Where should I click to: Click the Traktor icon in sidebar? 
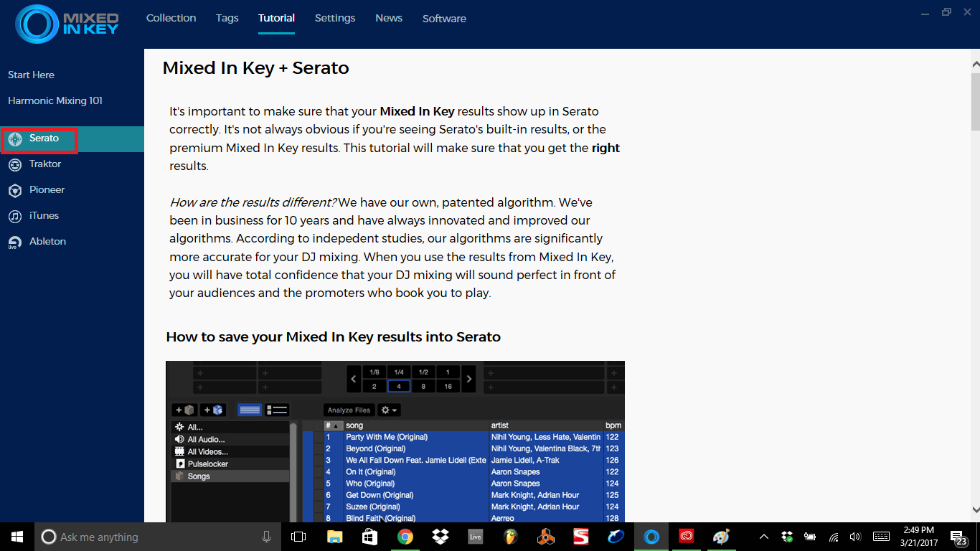[15, 165]
